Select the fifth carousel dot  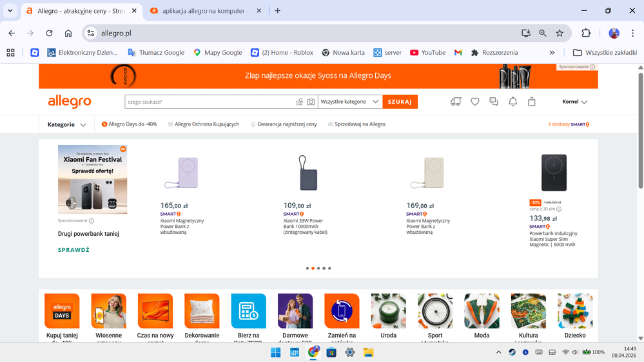(329, 269)
